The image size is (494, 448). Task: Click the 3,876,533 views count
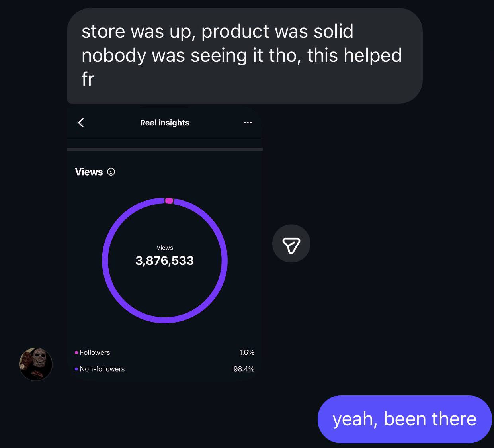click(164, 261)
